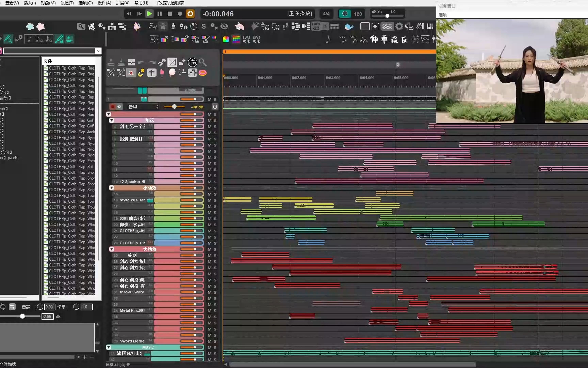Click the magnifier search icon in main toolbar

81,26
